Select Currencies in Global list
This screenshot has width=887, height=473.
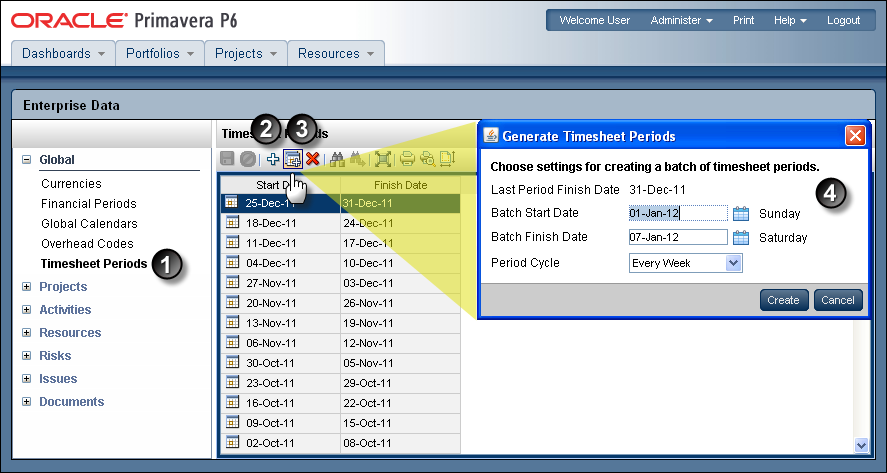[x=71, y=184]
